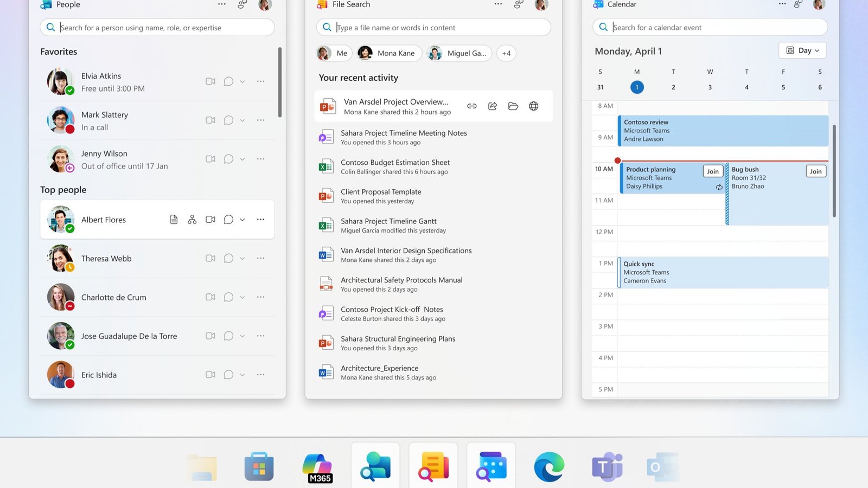This screenshot has width=868, height=488.
Task: Open containing folder of Van Arsdel Project Overview
Action: (513, 106)
